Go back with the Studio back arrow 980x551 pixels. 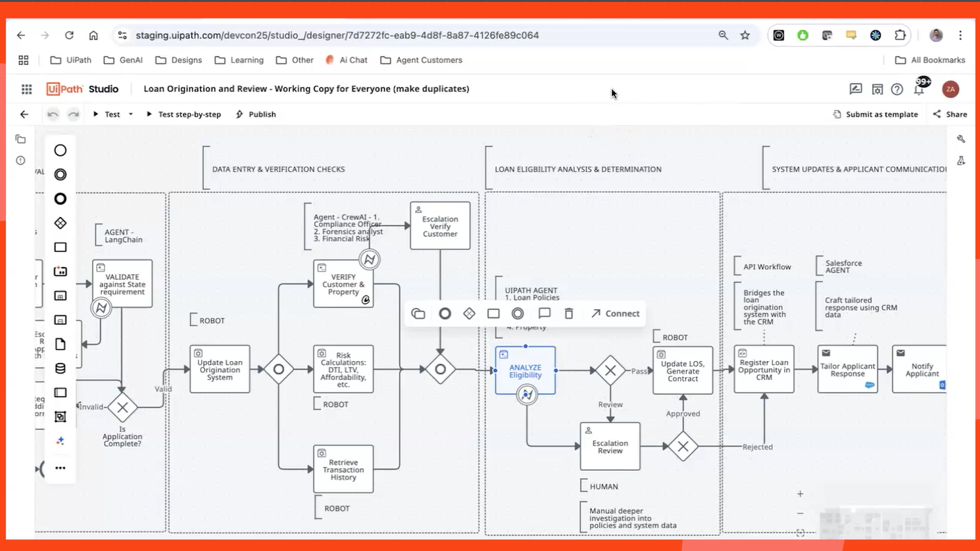[24, 114]
